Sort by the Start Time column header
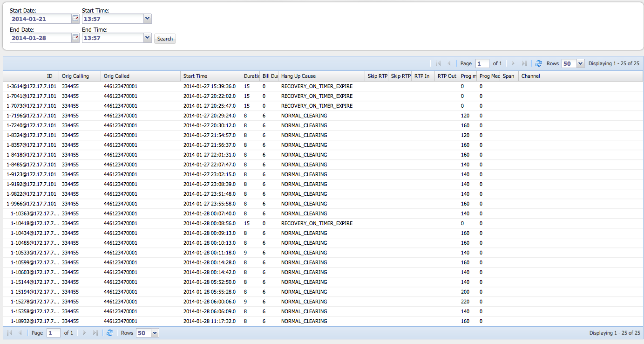The width and height of the screenshot is (644, 344). click(x=211, y=76)
